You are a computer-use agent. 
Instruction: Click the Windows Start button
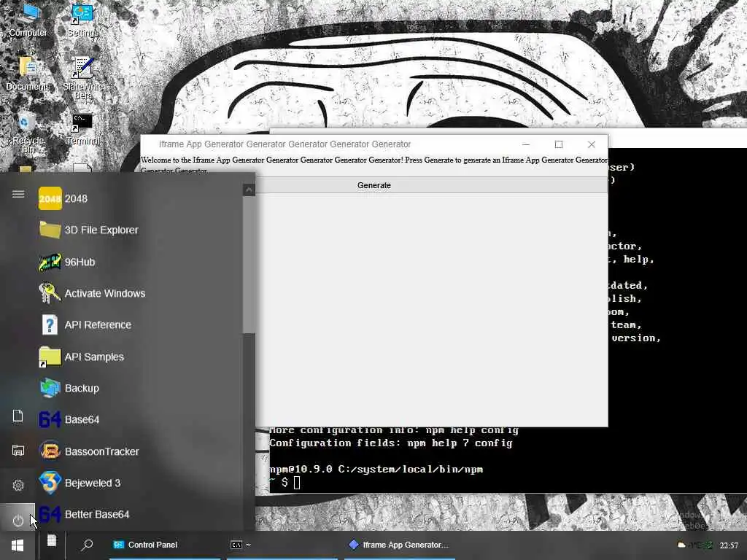[18, 545]
